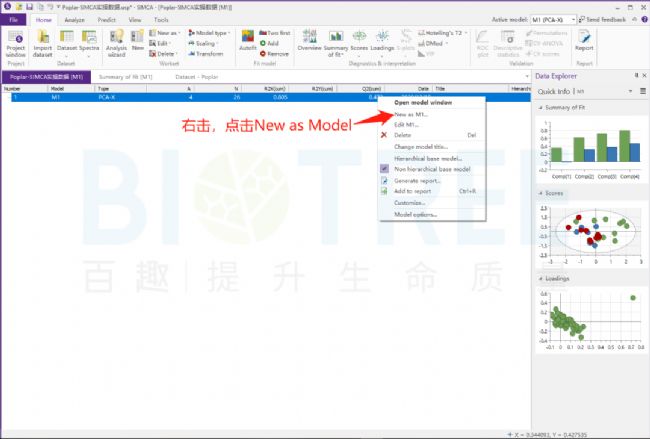This screenshot has width=650, height=439.
Task: Launch the Analysis wizard
Action: click(116, 44)
